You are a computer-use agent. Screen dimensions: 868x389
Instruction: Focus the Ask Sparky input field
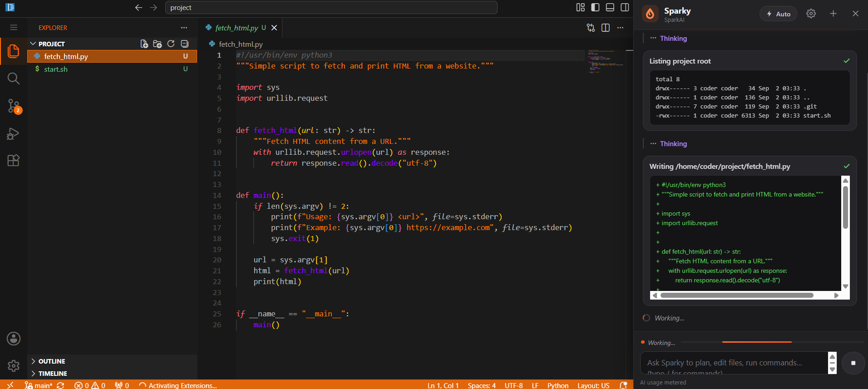(x=734, y=363)
